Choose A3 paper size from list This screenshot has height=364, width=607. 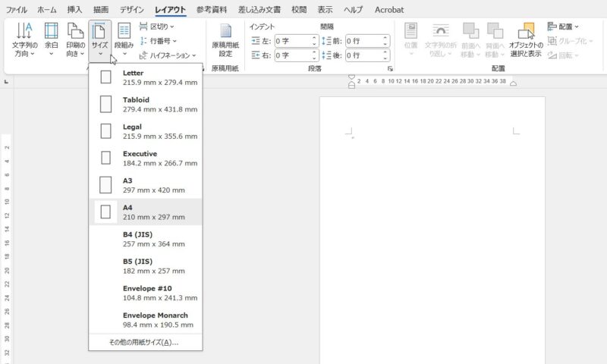click(x=146, y=185)
